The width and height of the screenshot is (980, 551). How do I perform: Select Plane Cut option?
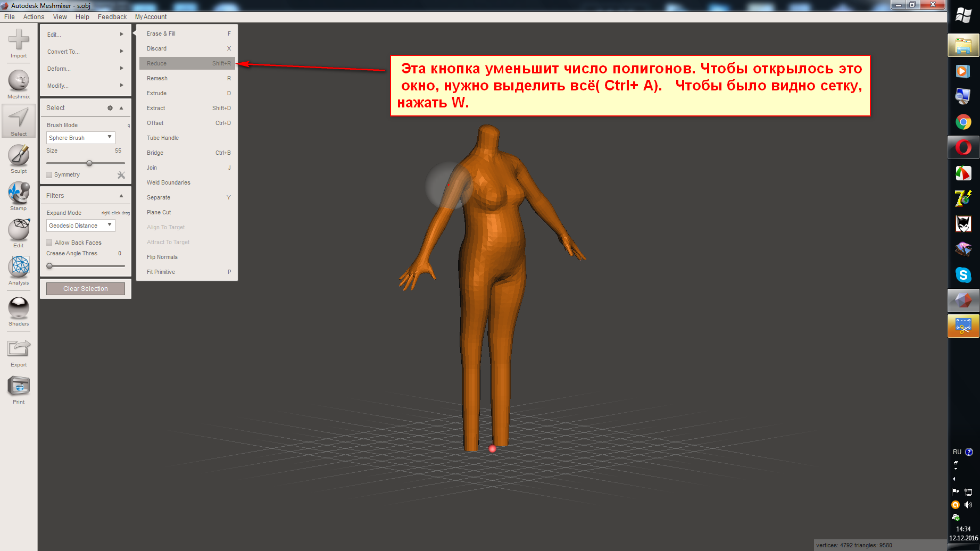pos(187,212)
